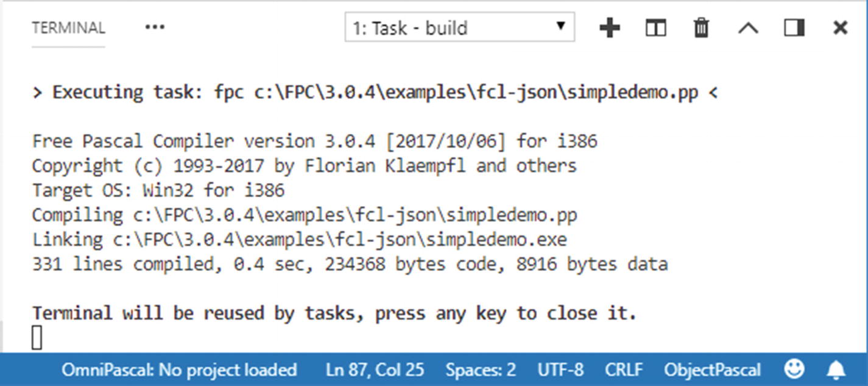Viewport: 868px width, 386px height.
Task: Maximize the panel with the chevron icon
Action: [x=747, y=27]
